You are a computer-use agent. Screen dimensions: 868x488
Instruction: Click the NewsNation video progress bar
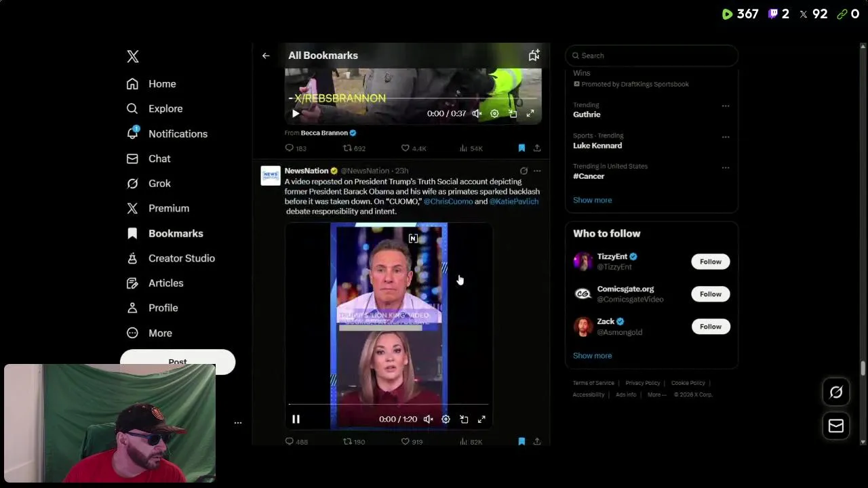tap(389, 405)
